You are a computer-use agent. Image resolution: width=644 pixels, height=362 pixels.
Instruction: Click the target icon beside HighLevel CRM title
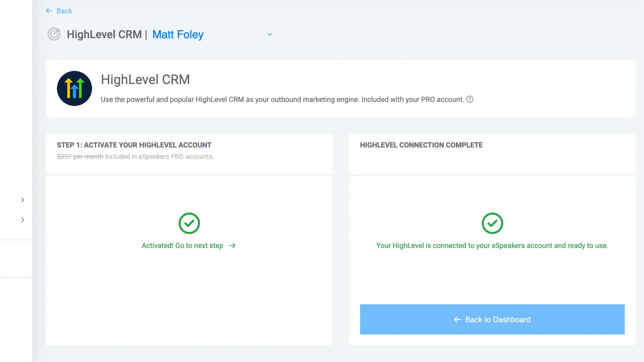54,34
